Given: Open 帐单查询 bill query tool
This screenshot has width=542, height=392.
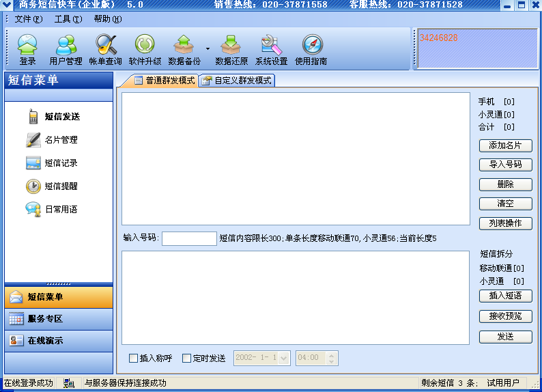Looking at the screenshot, I should (105, 49).
